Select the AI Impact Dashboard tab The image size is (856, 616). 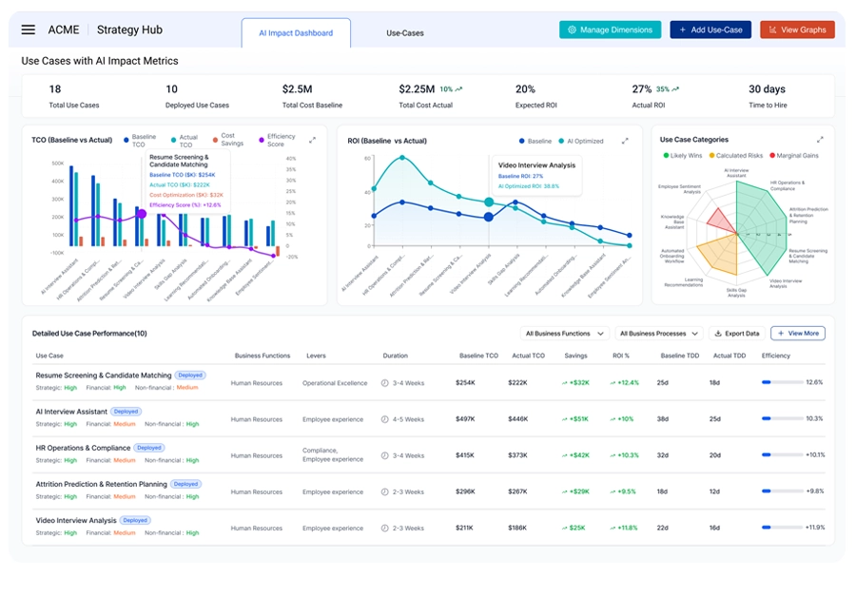[x=295, y=31]
